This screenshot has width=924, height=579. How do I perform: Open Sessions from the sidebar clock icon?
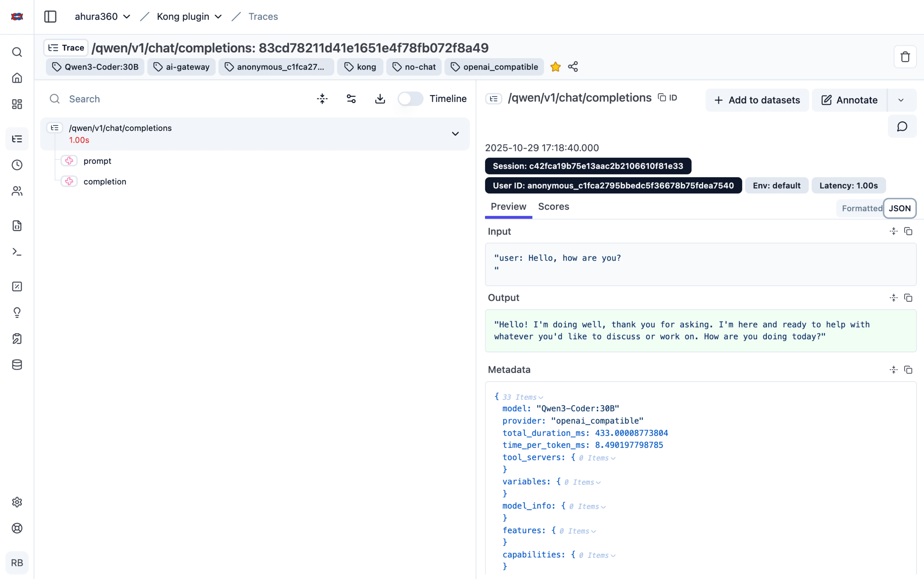point(17,165)
